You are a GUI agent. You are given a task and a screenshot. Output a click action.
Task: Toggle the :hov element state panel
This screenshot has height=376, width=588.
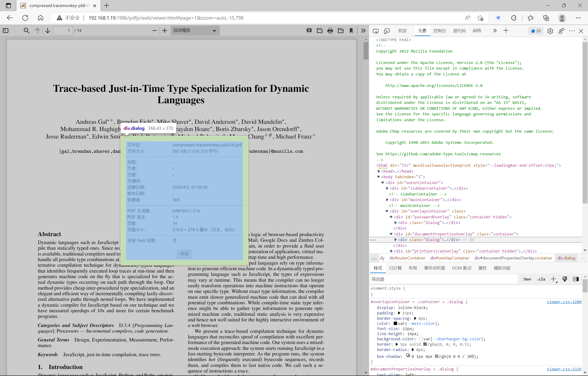[x=526, y=279]
